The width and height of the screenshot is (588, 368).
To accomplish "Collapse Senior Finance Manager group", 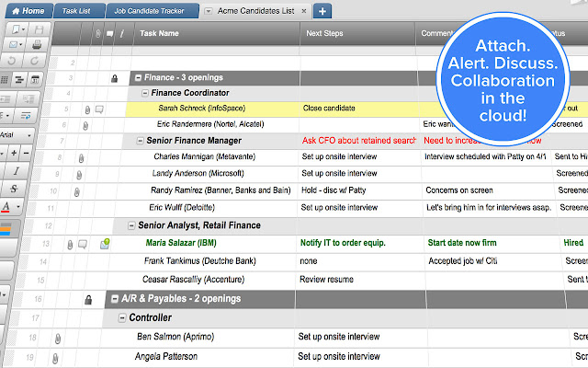I will pos(140,141).
